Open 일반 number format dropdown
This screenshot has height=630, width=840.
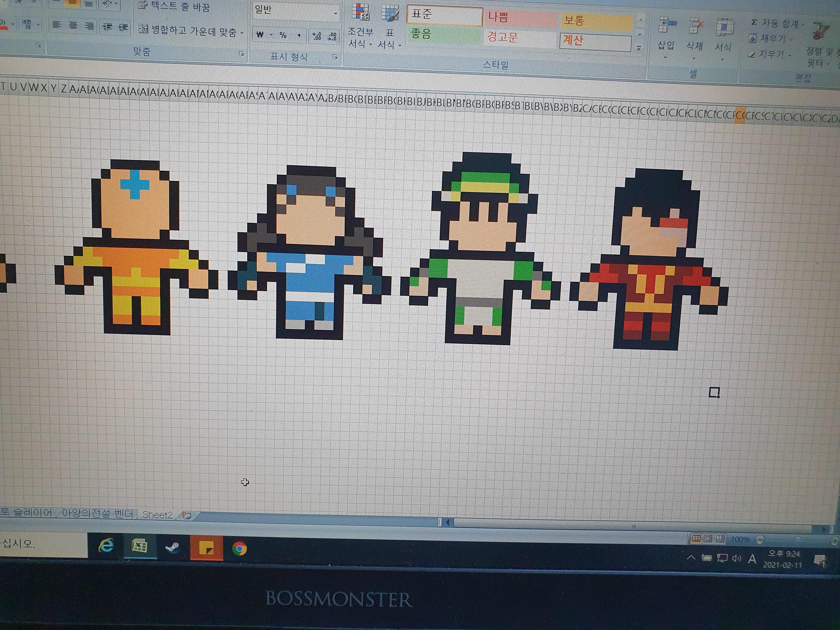(335, 13)
